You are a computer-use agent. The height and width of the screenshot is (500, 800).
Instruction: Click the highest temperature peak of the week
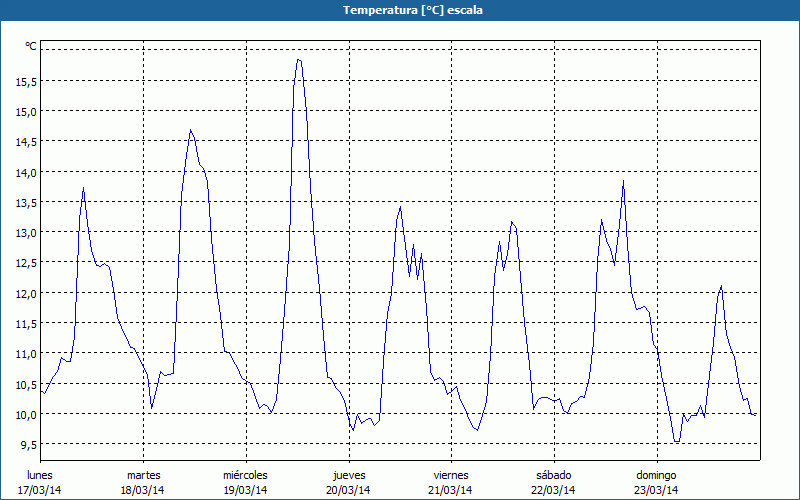298,60
